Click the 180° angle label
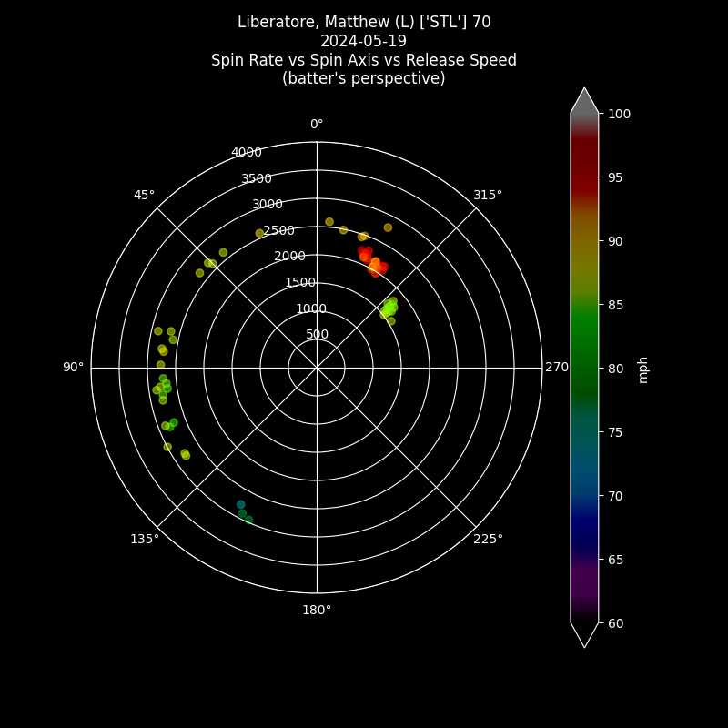The width and height of the screenshot is (728, 728). (x=317, y=610)
